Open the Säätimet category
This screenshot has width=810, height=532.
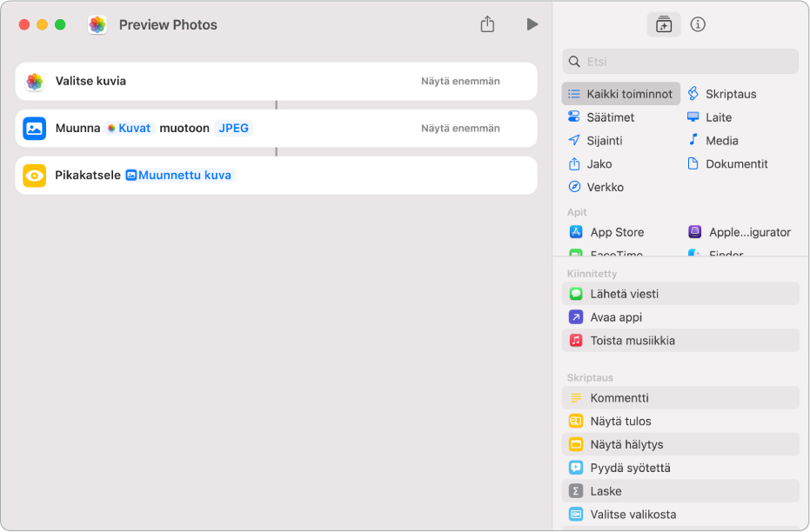[601, 117]
